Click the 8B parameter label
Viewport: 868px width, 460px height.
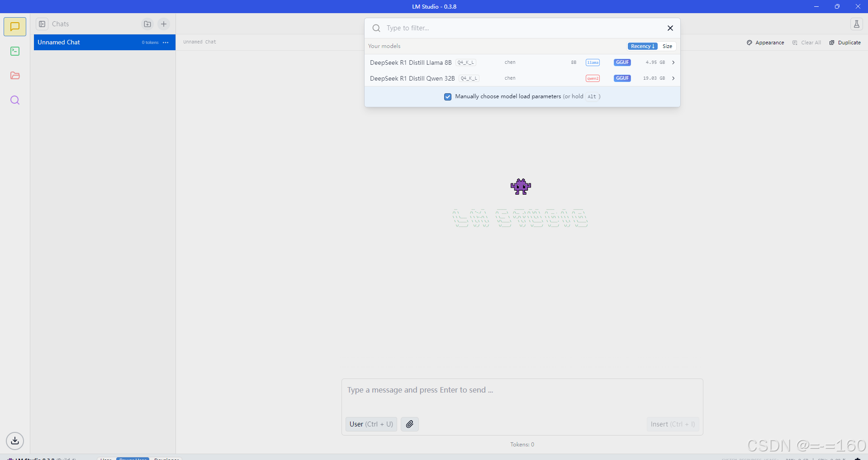click(x=574, y=62)
